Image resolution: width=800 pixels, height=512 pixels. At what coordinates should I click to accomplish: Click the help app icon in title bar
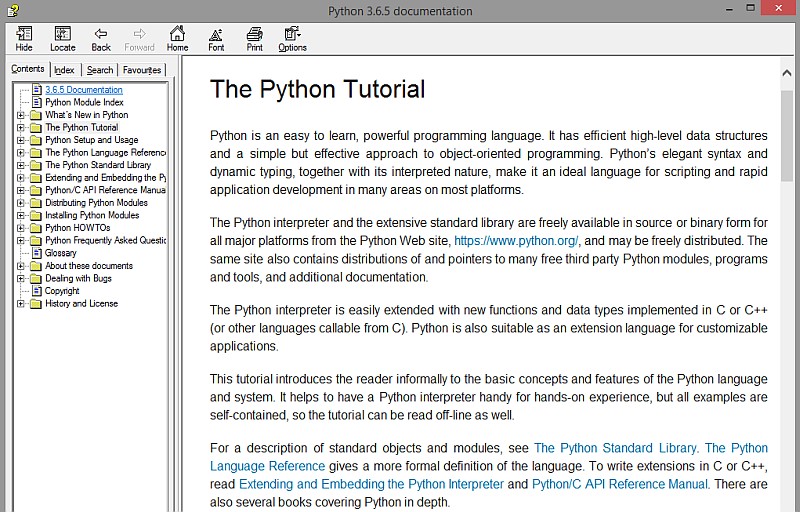click(x=13, y=10)
